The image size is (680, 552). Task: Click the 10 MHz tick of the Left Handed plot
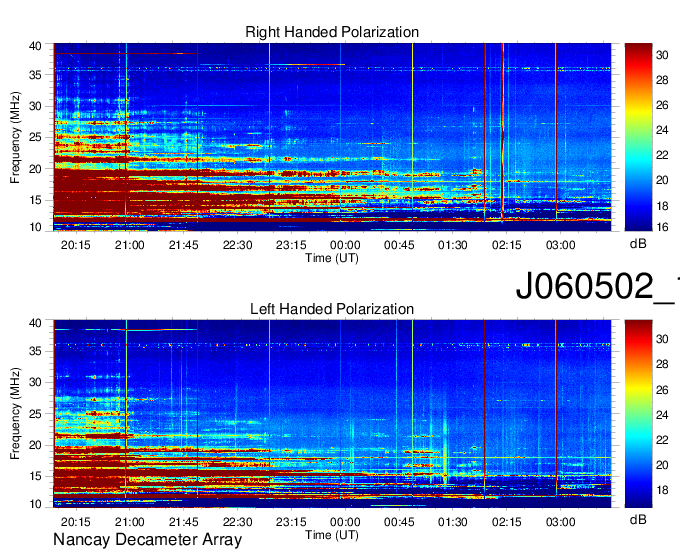pyautogui.click(x=35, y=504)
